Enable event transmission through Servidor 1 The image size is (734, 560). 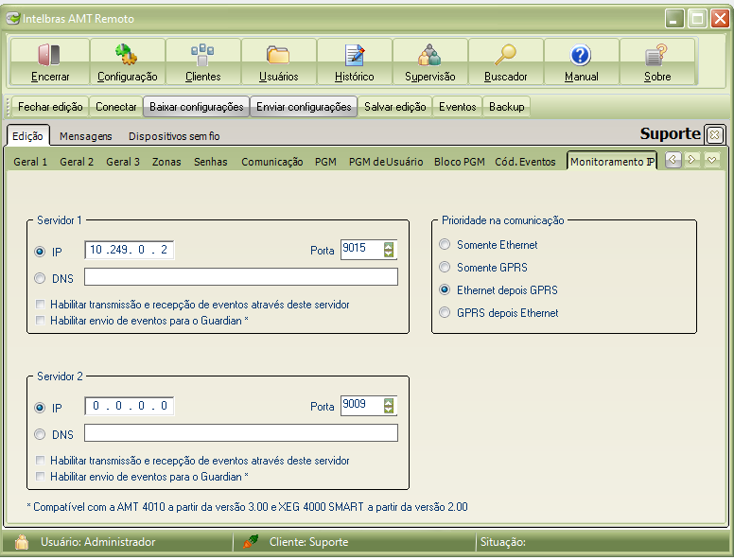click(x=41, y=305)
